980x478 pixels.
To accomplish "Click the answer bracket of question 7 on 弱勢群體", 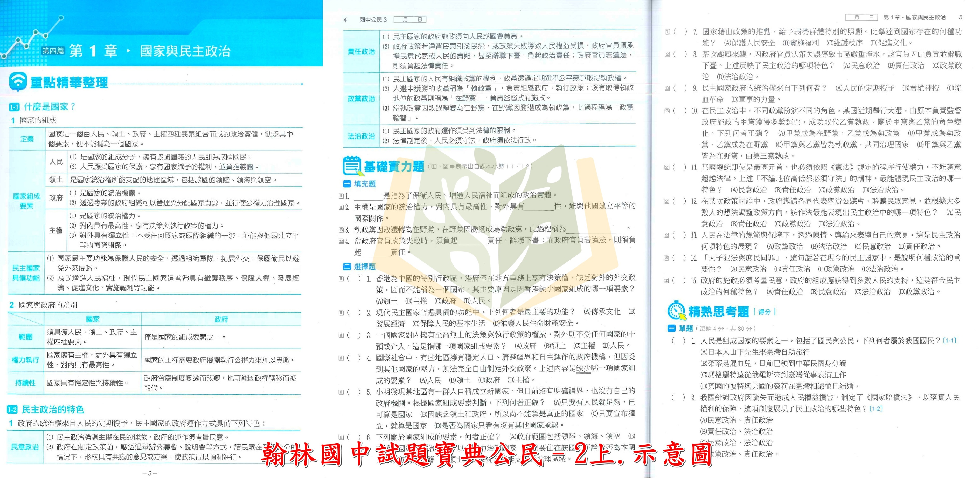I will (x=680, y=32).
